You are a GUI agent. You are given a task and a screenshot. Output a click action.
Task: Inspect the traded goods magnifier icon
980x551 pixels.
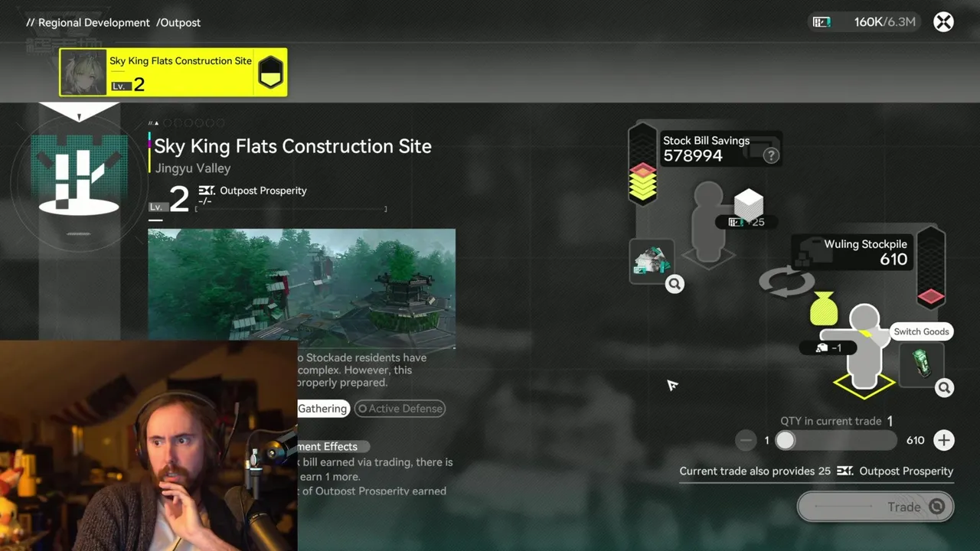[944, 388]
